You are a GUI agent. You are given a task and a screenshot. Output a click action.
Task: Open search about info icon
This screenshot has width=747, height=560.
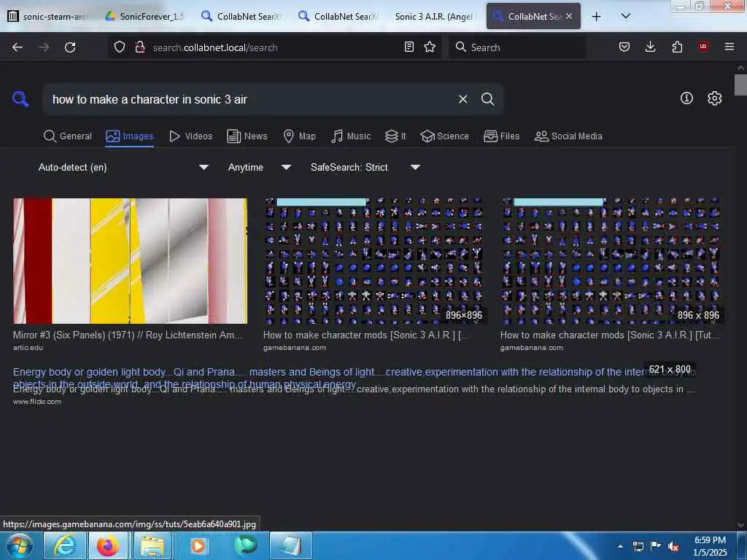(x=686, y=98)
